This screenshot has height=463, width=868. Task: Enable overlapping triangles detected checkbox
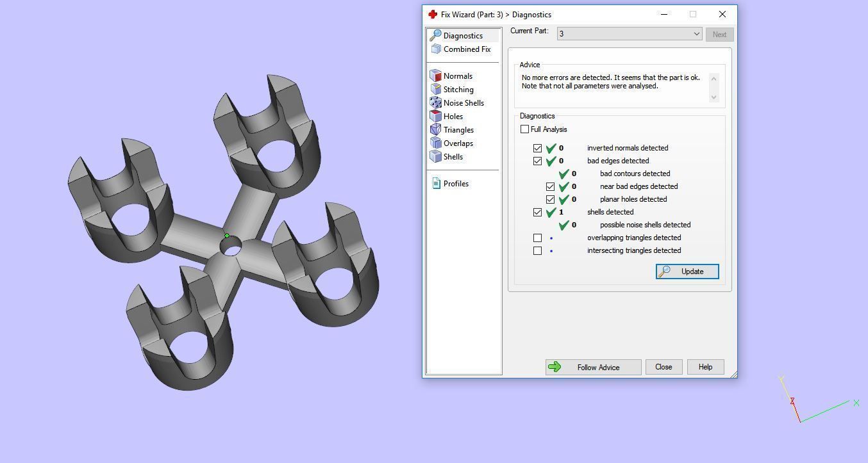pyautogui.click(x=537, y=238)
